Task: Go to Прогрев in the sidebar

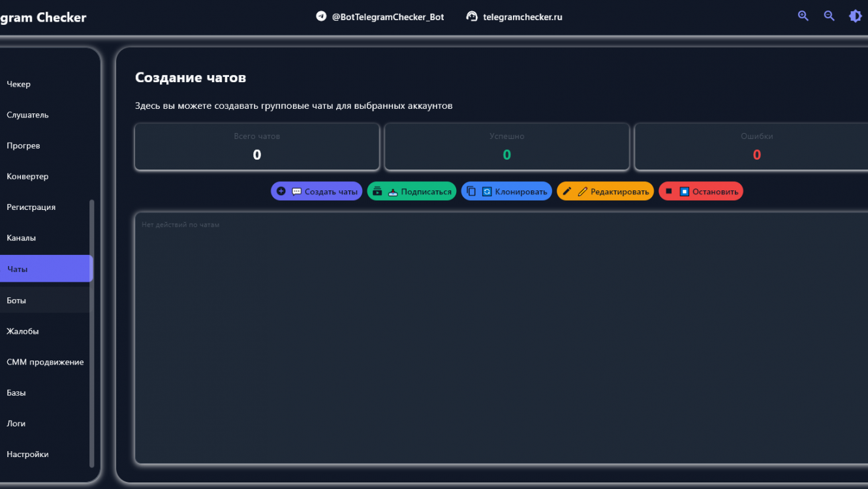Action: (x=23, y=145)
